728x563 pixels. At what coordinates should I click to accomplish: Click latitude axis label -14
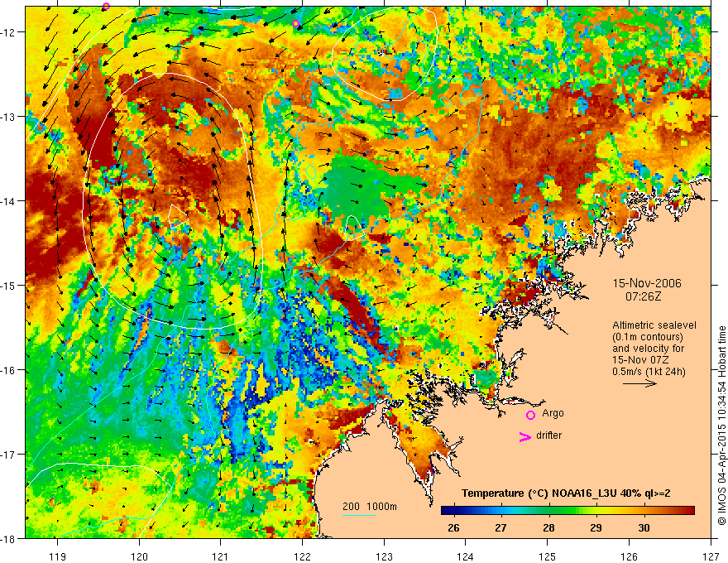point(8,201)
